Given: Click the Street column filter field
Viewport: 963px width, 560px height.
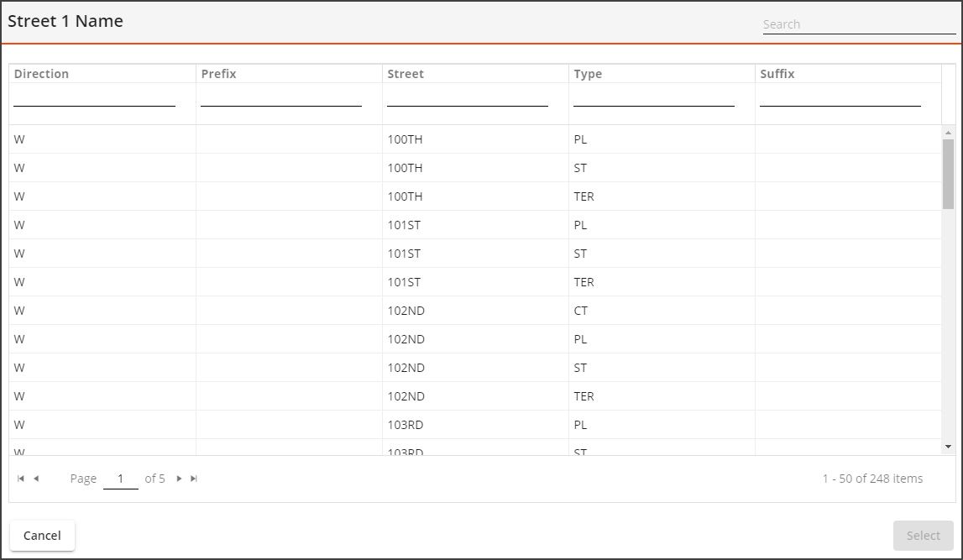Looking at the screenshot, I should [467, 97].
